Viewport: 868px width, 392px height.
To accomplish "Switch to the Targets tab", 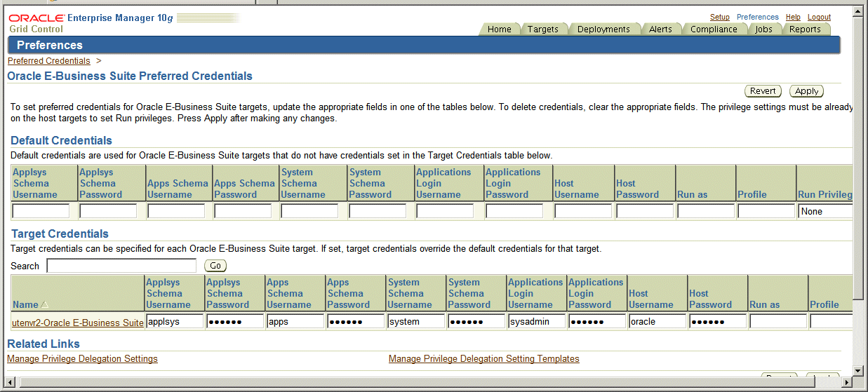I will click(x=543, y=29).
